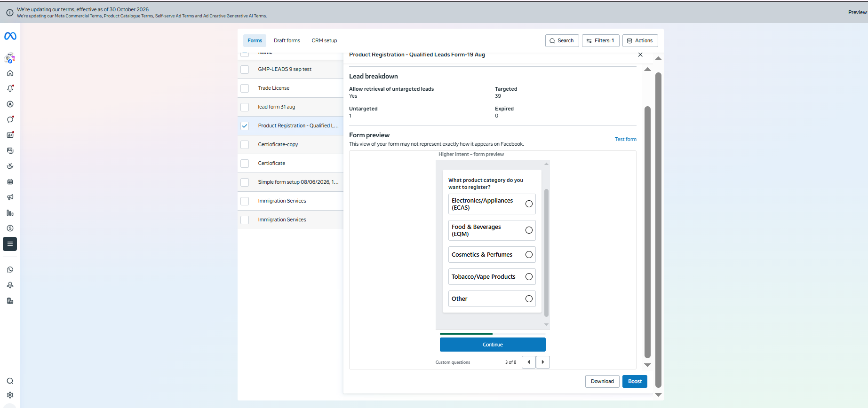This screenshot has width=868, height=408.
Task: Click the details panel scroll down arrow
Action: coord(647,365)
